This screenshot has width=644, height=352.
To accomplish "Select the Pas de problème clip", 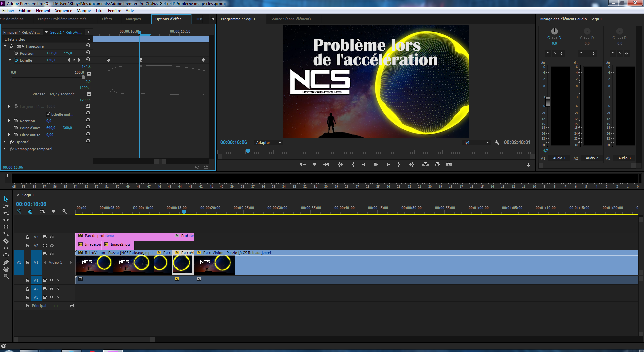I will pyautogui.click(x=123, y=237).
